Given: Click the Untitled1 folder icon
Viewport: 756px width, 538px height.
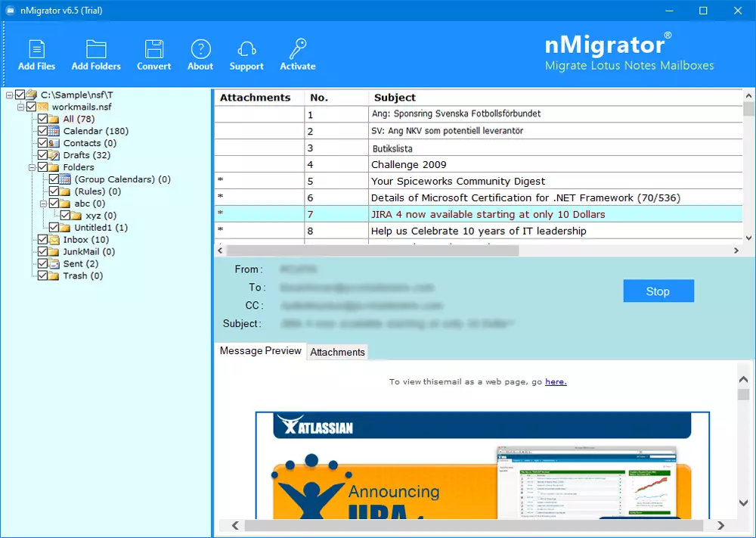Looking at the screenshot, I should click(65, 227).
